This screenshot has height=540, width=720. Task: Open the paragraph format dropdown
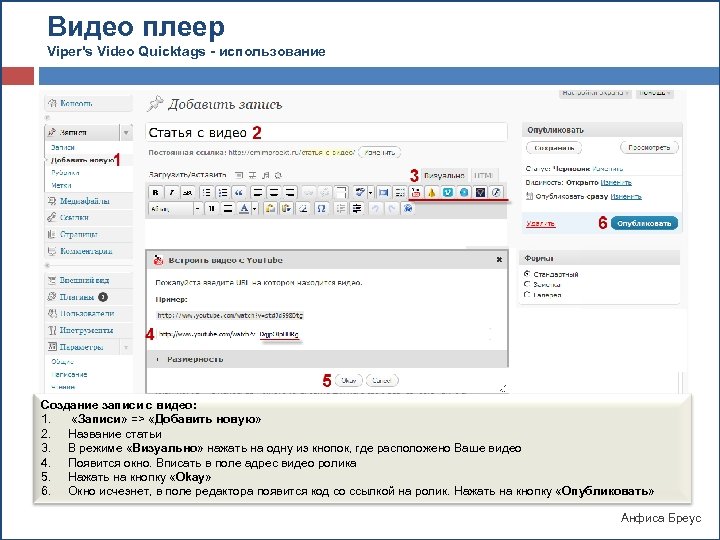[x=175, y=209]
